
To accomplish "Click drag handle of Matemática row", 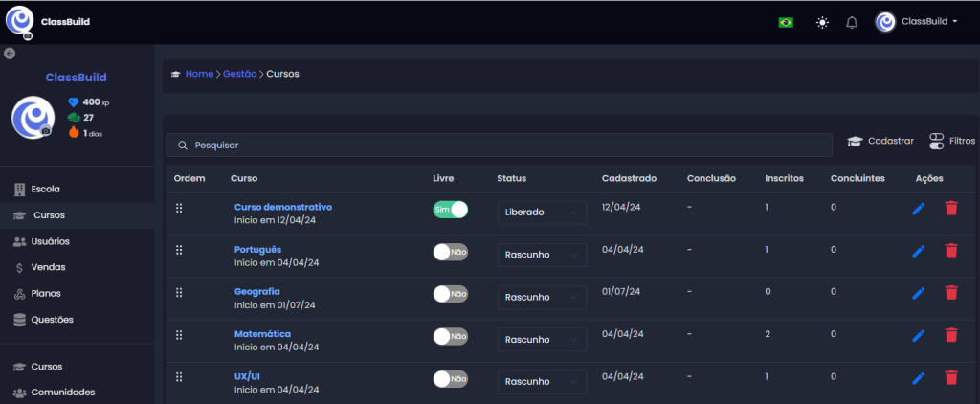I will tap(179, 335).
